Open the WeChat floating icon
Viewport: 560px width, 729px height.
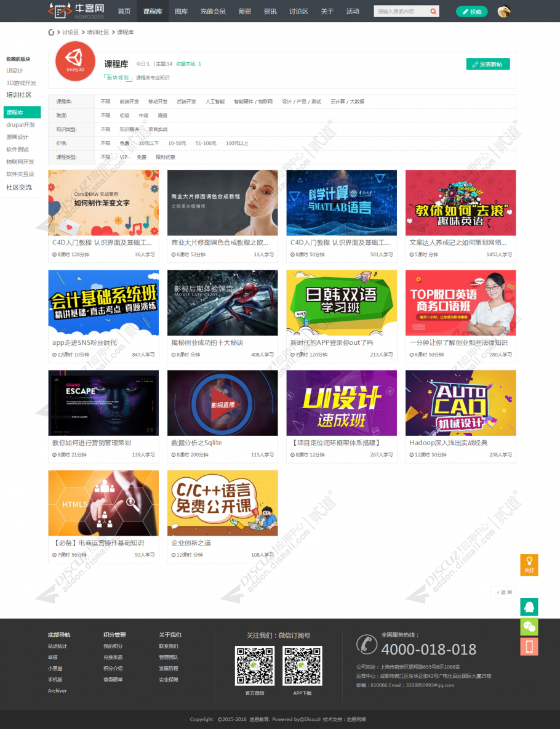(529, 627)
